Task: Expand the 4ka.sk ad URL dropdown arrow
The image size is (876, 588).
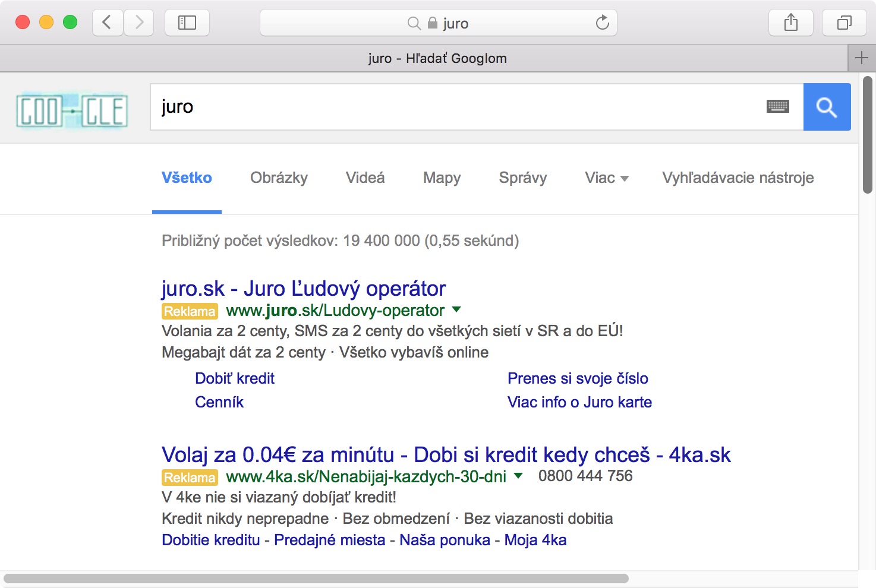Action: 518,476
